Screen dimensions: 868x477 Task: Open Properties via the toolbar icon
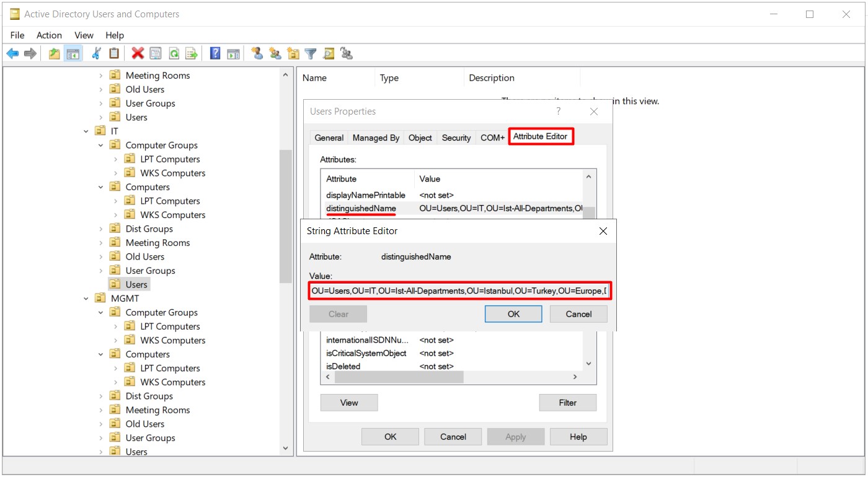pos(156,54)
